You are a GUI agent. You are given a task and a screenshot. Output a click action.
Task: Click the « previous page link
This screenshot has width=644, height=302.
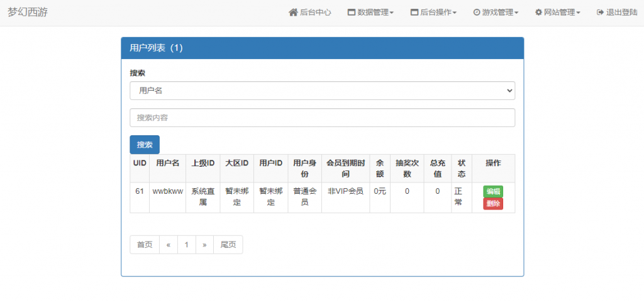(x=169, y=245)
